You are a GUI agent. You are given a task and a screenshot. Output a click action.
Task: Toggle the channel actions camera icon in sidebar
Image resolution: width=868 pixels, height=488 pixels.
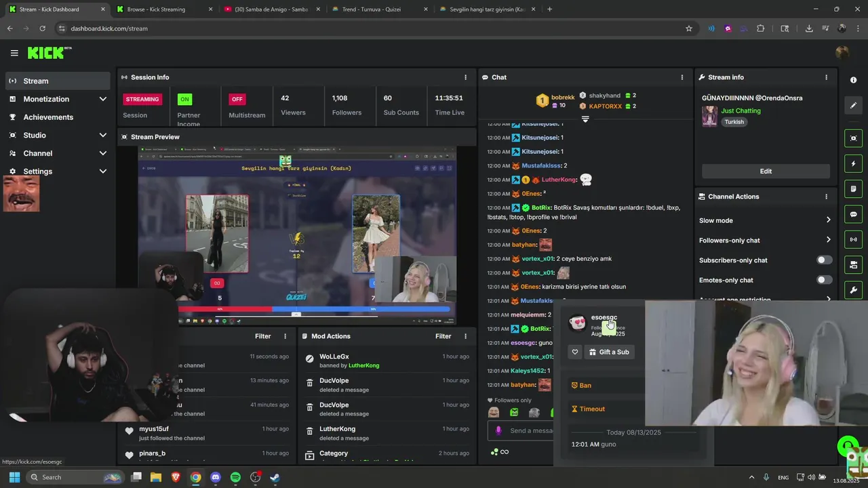(x=853, y=264)
